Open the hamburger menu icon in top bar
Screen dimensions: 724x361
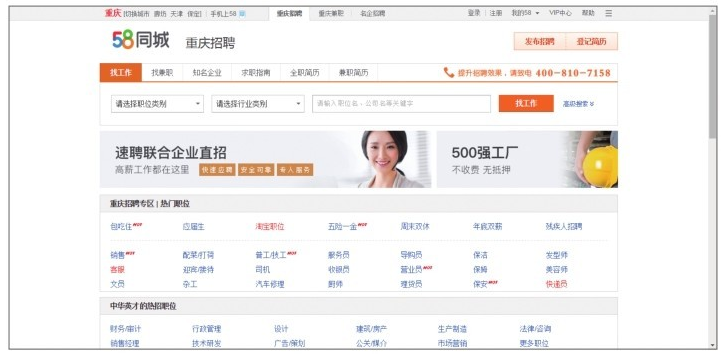[609, 13]
